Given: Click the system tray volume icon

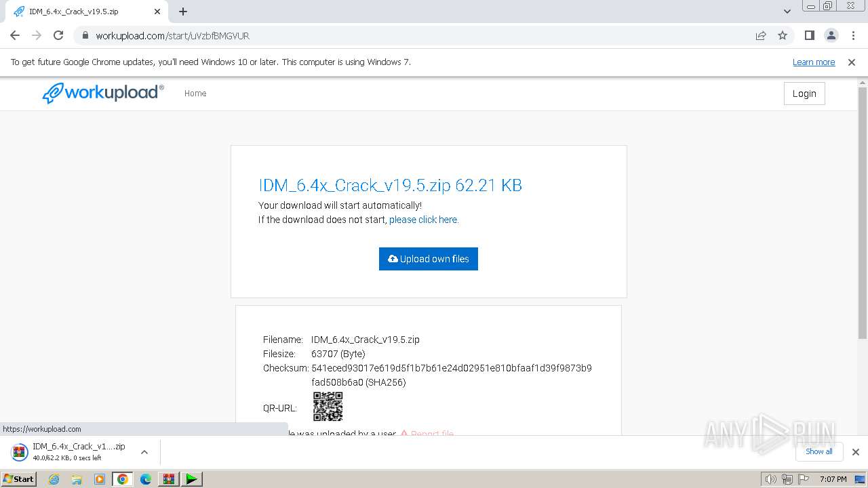Looking at the screenshot, I should click(770, 479).
